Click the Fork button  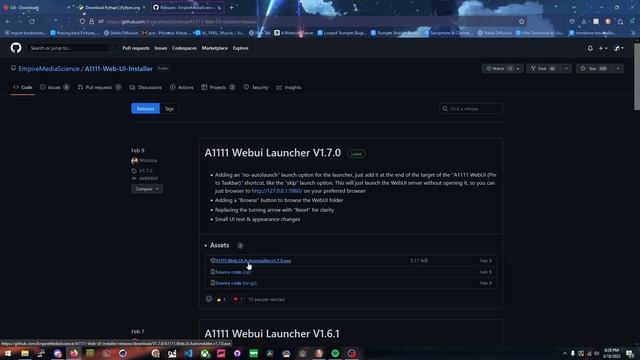(544, 69)
